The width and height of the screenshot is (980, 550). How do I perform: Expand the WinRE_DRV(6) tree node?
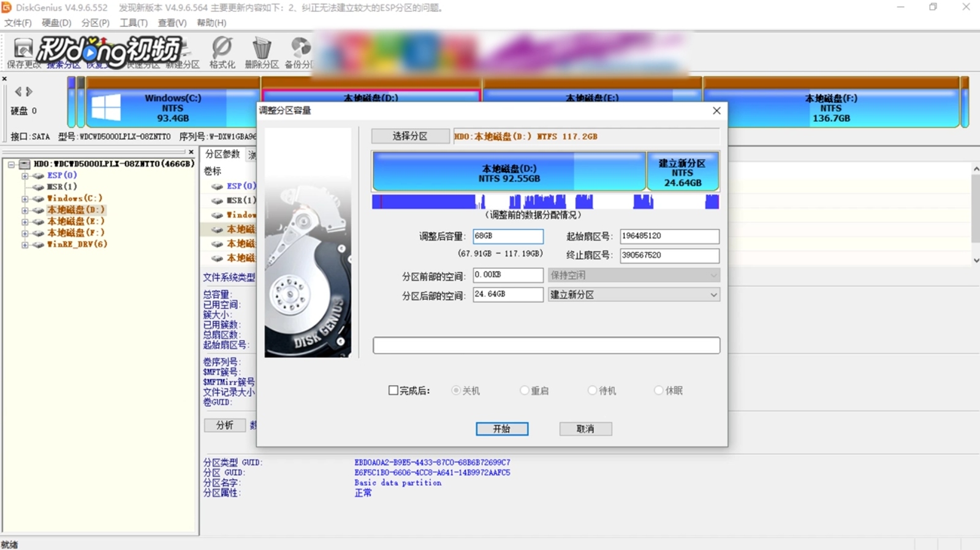[x=25, y=244]
